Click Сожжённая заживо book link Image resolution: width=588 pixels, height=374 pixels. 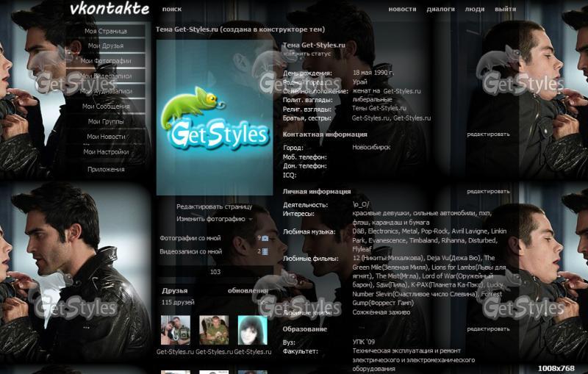click(x=381, y=312)
